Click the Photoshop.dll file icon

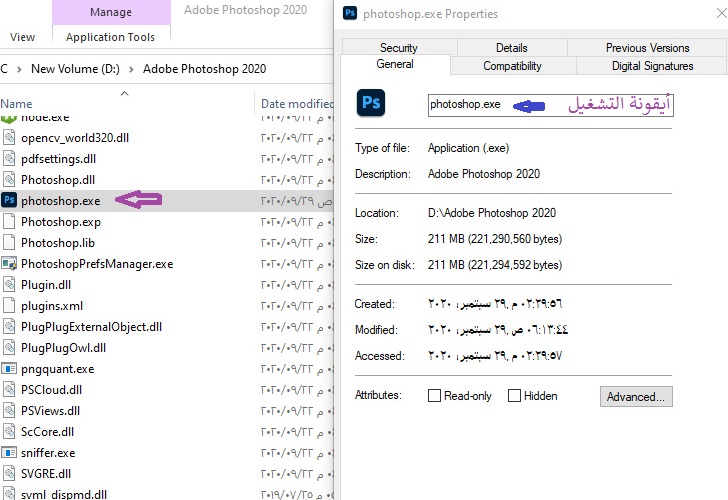(9, 179)
